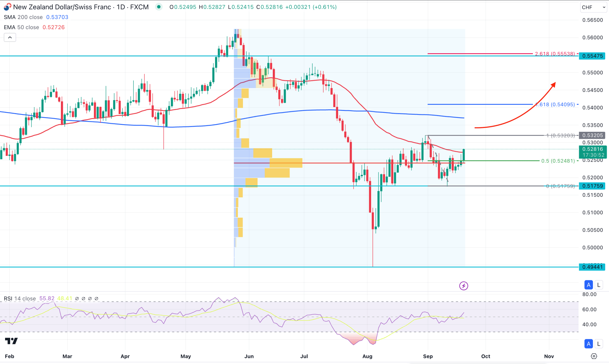This screenshot has height=364, width=609.
Task: Click the purple lightning bolt events icon
Action: coord(464,286)
